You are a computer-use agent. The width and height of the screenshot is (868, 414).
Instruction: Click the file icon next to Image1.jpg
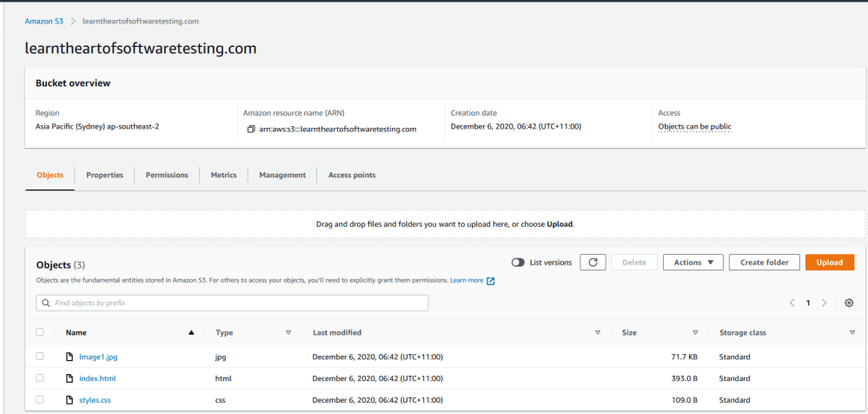coord(70,357)
